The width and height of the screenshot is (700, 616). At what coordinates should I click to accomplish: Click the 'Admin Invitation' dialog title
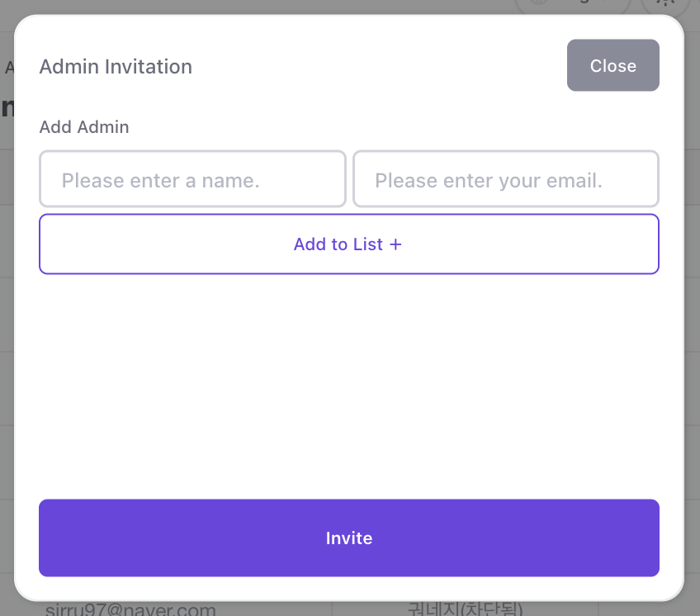(116, 66)
